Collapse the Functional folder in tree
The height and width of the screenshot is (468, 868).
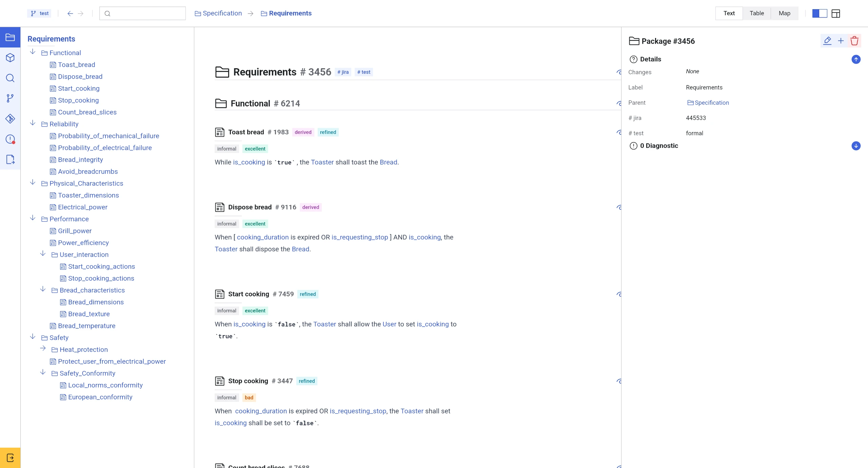pos(33,52)
